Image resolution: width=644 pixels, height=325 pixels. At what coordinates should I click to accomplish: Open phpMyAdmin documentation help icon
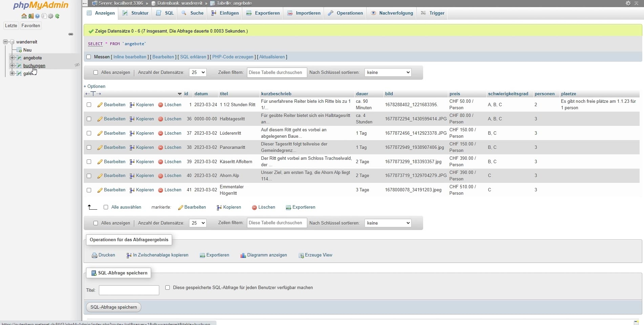(37, 16)
